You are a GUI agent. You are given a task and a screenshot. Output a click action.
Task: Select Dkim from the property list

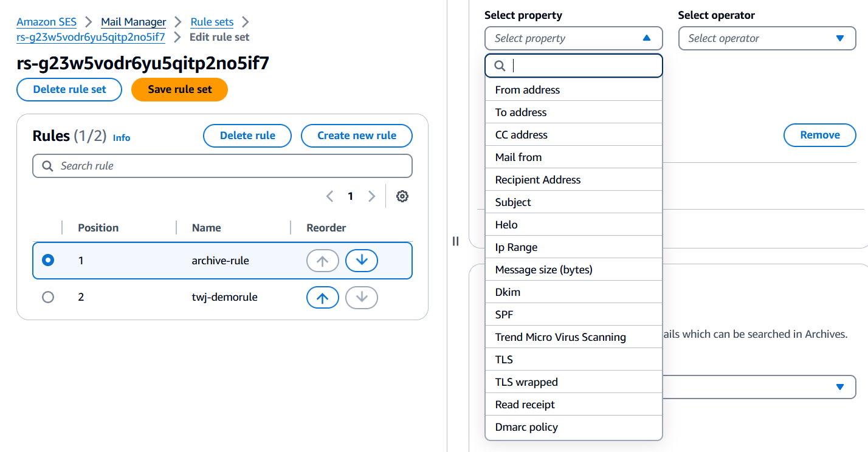[509, 292]
